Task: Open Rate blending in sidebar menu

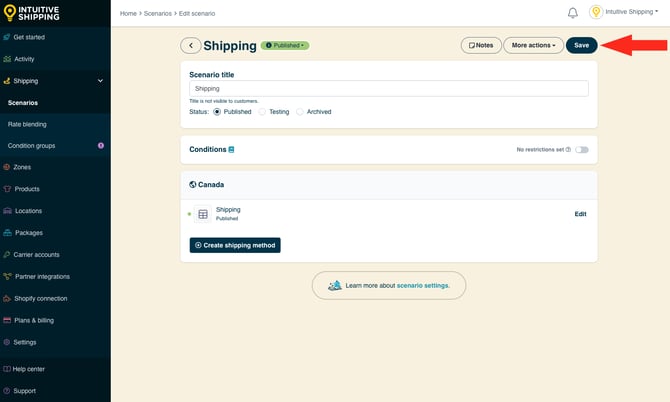Action: 27,124
